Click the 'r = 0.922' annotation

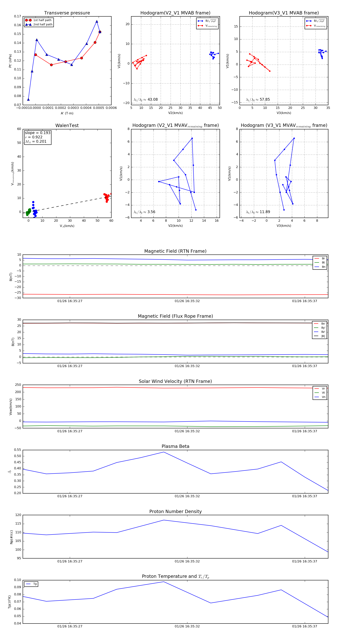(x=34, y=137)
